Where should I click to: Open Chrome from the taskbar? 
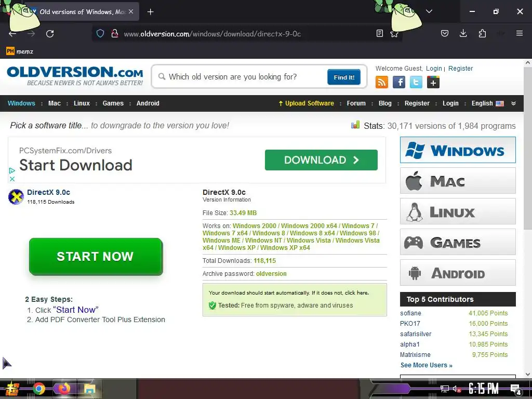(x=39, y=389)
